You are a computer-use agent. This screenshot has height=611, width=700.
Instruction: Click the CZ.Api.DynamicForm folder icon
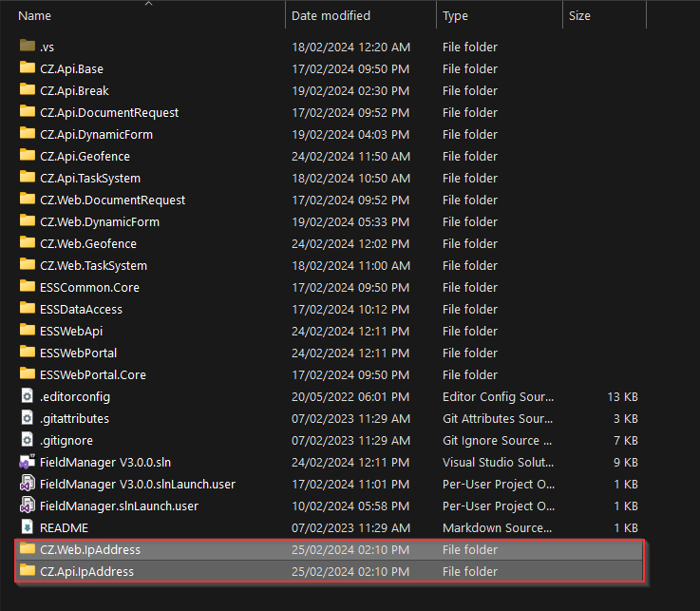28,133
